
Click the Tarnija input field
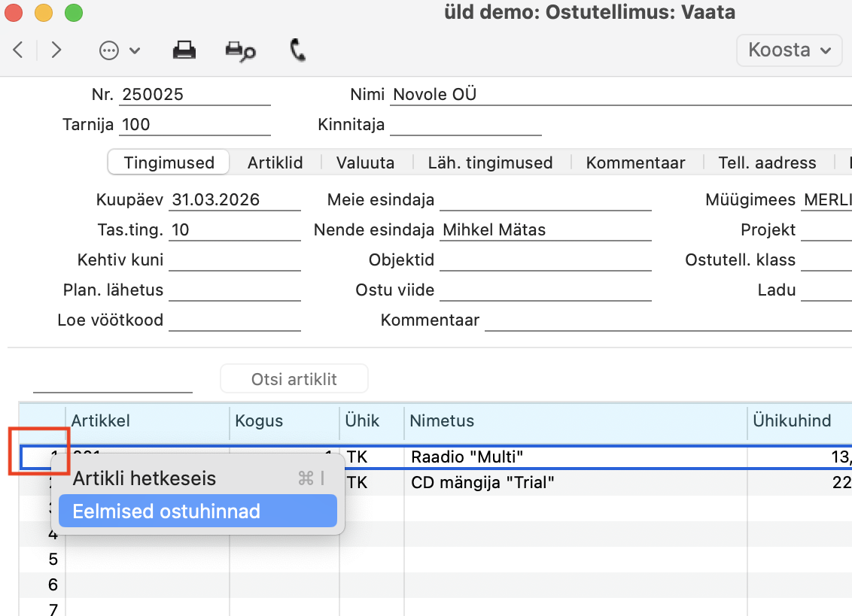coord(194,125)
